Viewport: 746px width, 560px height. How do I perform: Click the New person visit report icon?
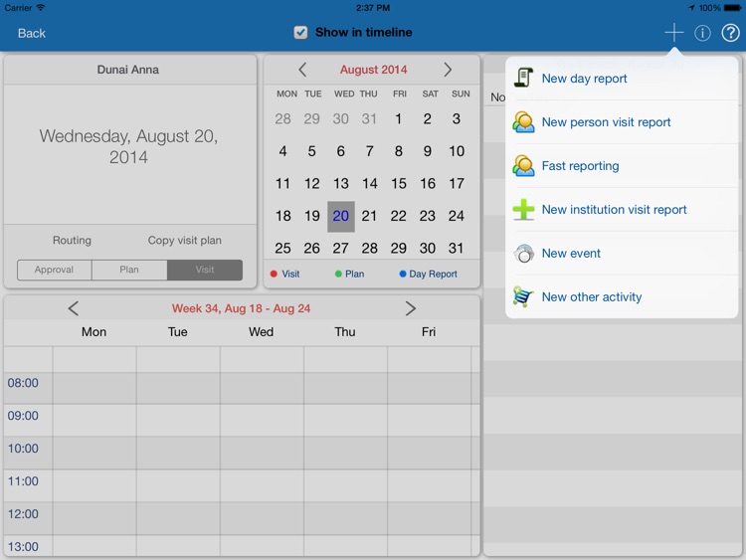coord(523,121)
